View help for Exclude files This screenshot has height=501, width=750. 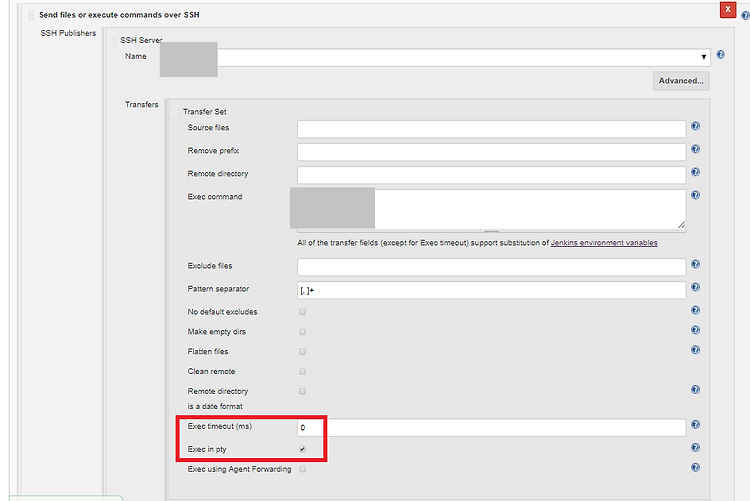695,264
